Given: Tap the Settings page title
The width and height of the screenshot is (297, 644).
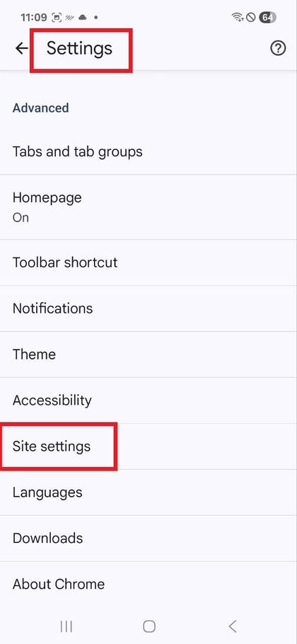Looking at the screenshot, I should pos(79,48).
